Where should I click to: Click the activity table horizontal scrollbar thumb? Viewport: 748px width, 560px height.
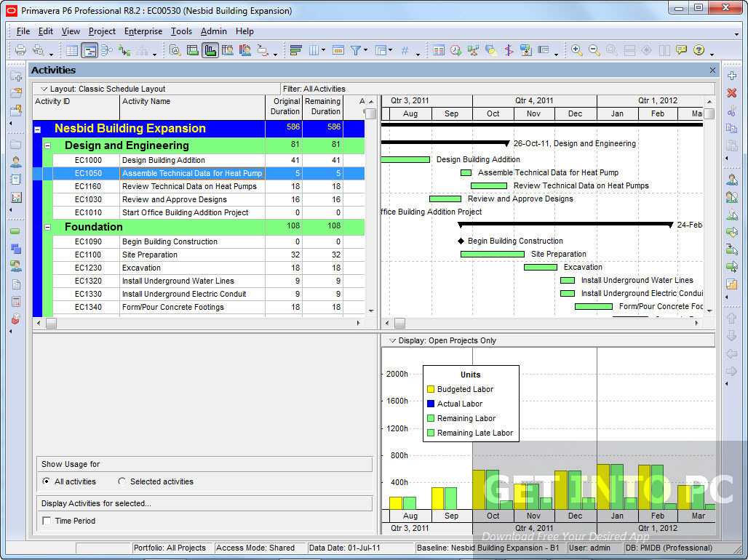point(51,324)
